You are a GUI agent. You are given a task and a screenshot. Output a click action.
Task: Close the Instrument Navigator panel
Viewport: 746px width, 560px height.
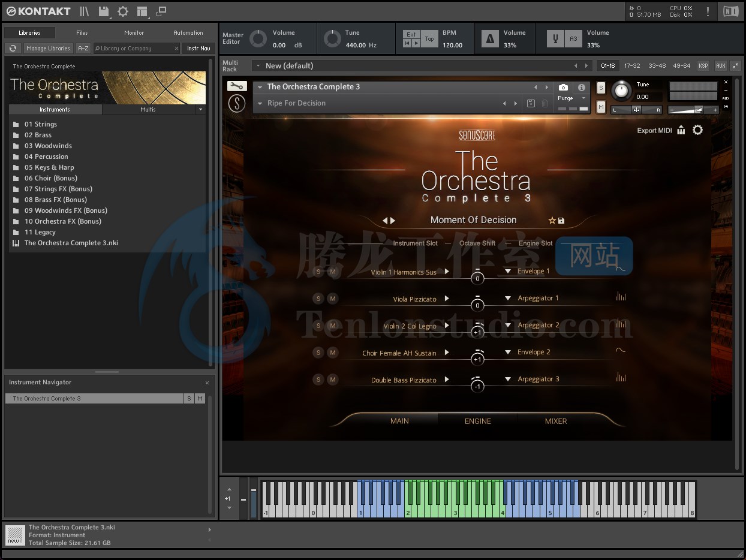click(207, 383)
